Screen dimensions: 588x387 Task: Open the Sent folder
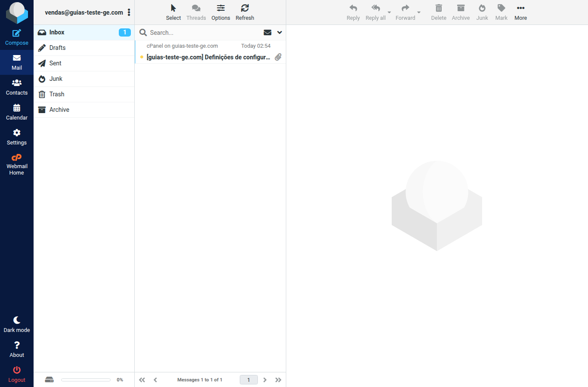(84, 63)
